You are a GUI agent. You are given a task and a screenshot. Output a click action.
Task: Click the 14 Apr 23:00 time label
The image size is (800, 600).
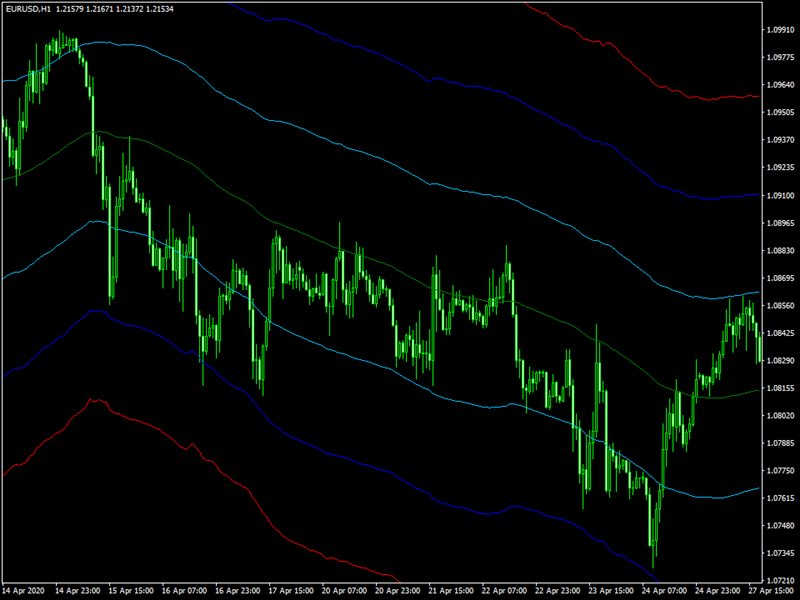tap(78, 591)
